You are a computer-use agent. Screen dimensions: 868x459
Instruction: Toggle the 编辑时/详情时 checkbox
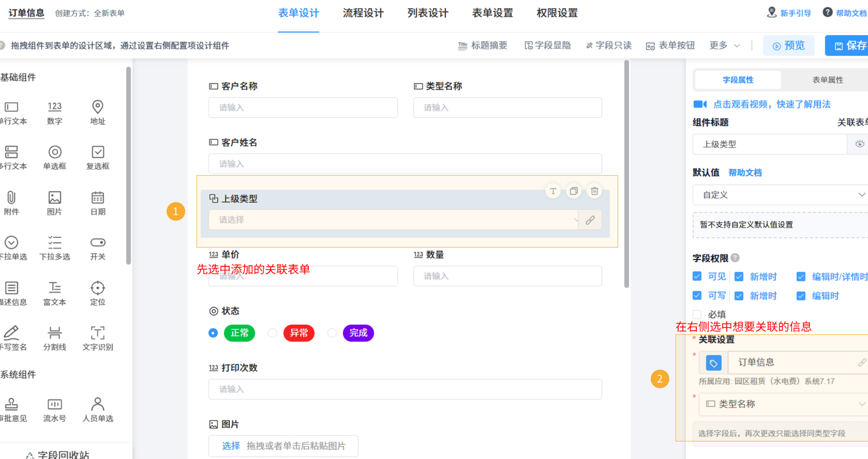coord(801,276)
